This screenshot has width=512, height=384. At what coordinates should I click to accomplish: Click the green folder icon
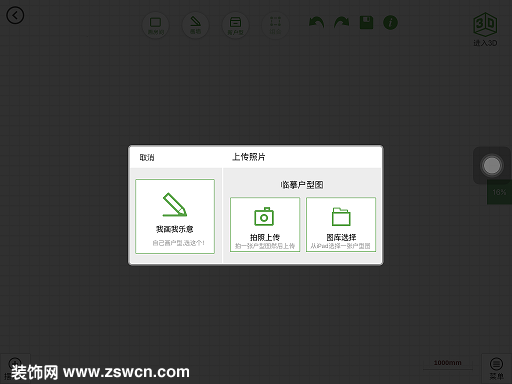click(341, 216)
